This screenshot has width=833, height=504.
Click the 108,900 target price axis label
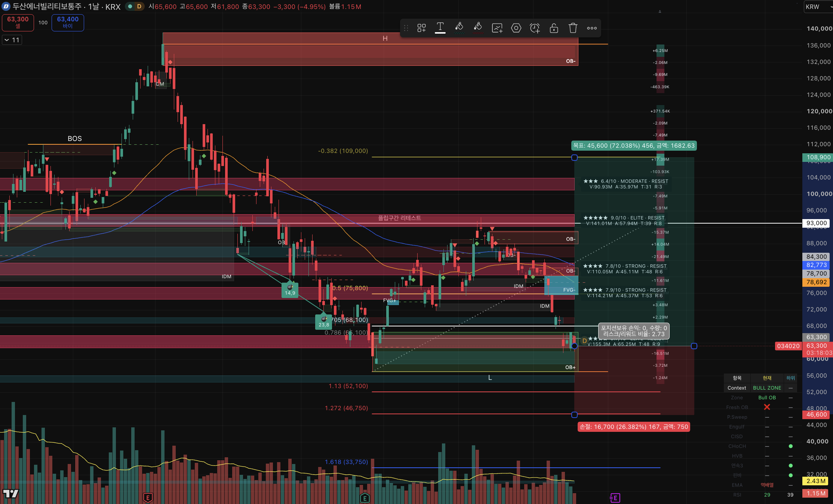[x=818, y=157]
